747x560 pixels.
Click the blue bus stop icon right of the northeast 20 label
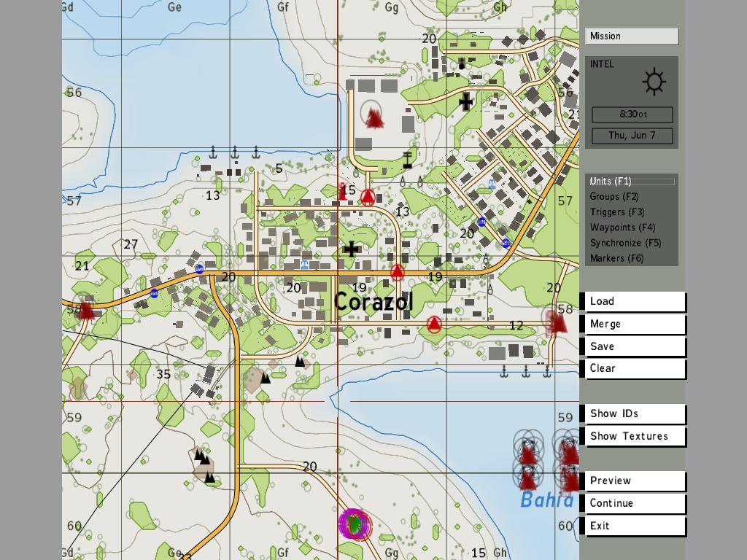481,222
